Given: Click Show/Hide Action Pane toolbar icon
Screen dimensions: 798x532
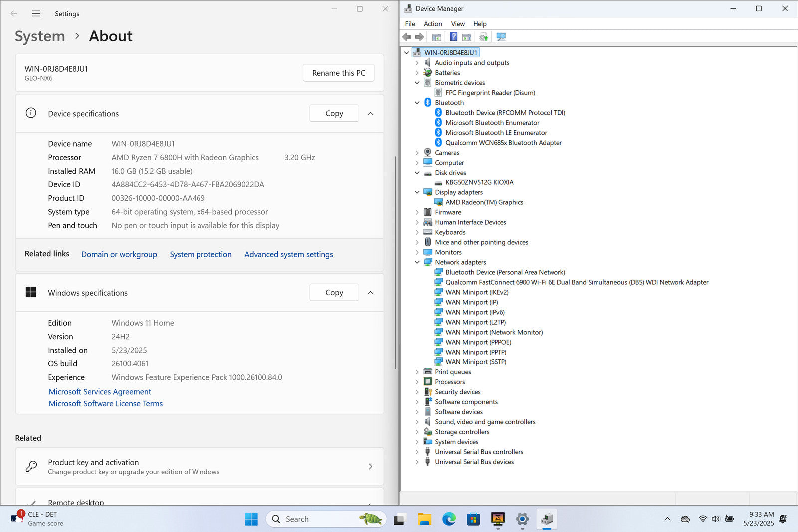Looking at the screenshot, I should pyautogui.click(x=467, y=37).
